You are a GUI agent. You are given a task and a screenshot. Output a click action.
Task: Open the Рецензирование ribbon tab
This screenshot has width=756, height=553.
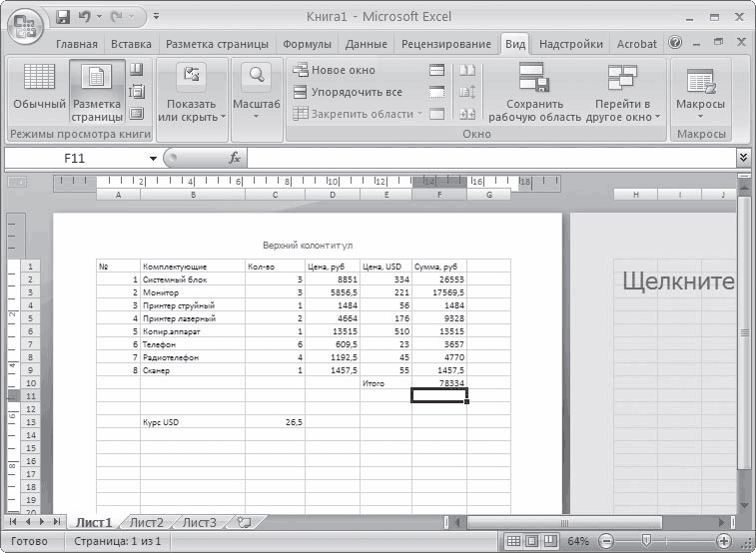pyautogui.click(x=446, y=44)
